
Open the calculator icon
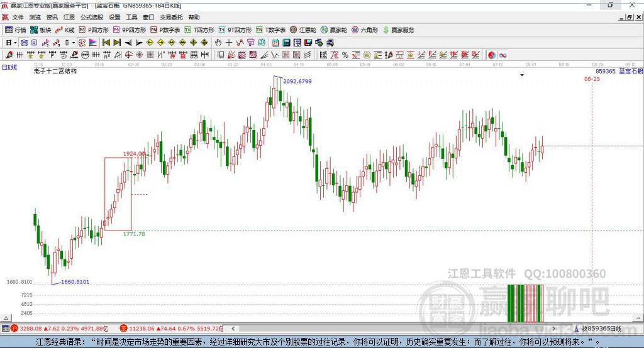pyautogui.click(x=286, y=43)
